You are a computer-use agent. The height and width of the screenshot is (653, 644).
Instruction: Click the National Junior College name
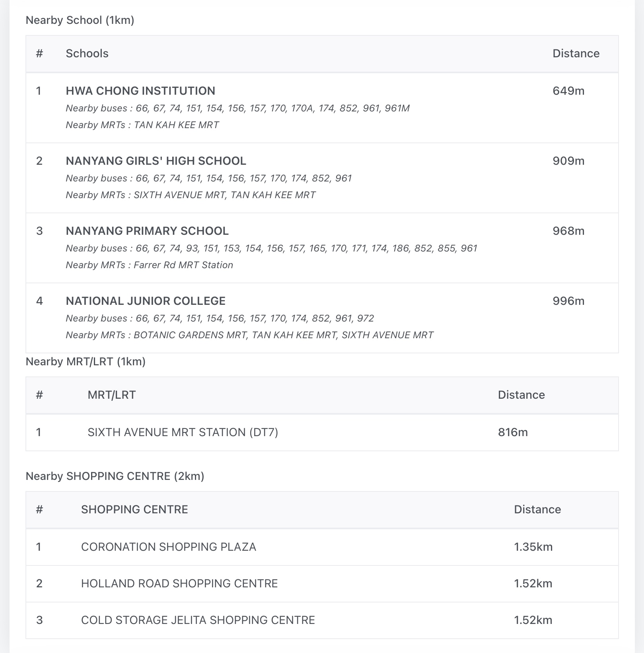146,301
